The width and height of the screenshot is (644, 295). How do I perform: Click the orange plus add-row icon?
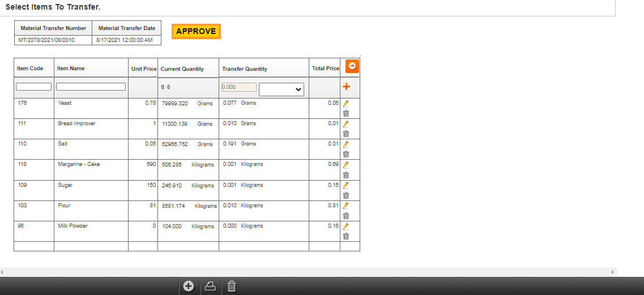tap(346, 87)
